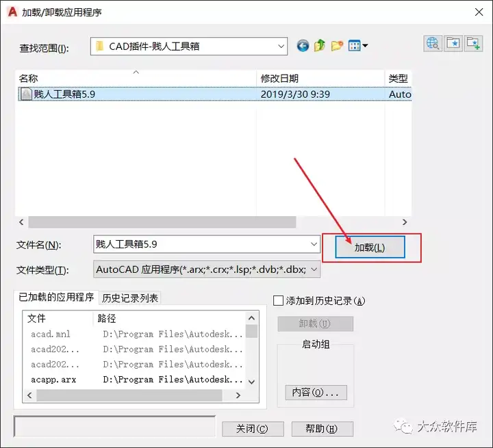Screen dimensions: 493x448
Task: Click the 关闭(C) button
Action: [253, 429]
